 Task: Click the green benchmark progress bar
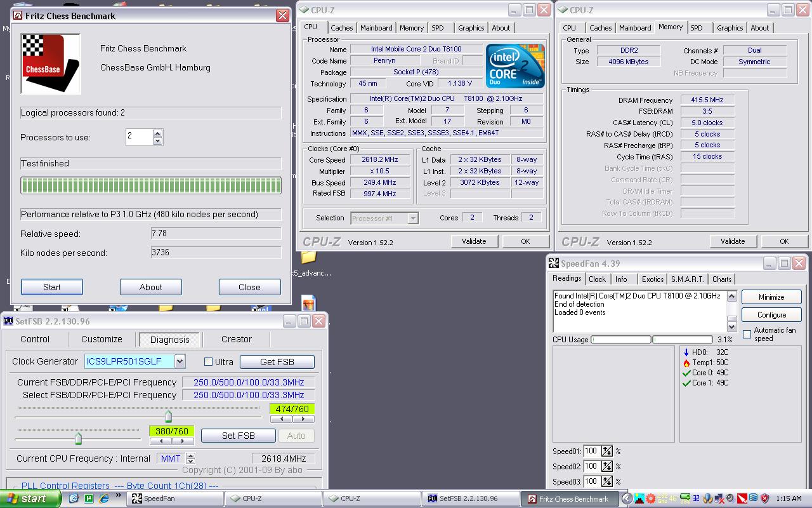[x=151, y=185]
